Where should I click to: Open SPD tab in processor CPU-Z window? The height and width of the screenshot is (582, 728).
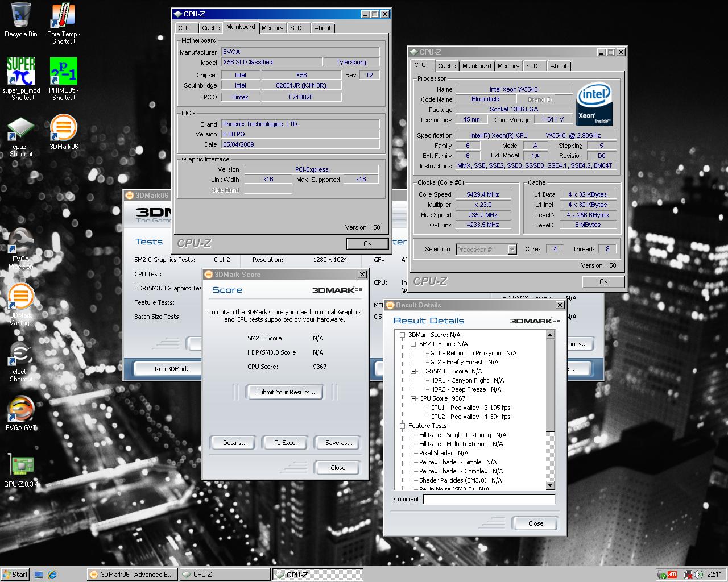pos(532,66)
